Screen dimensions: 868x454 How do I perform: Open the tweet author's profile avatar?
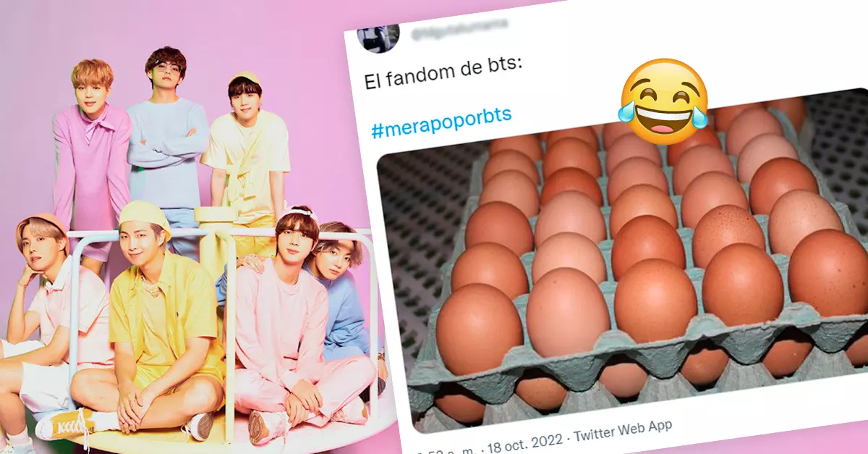tap(378, 36)
